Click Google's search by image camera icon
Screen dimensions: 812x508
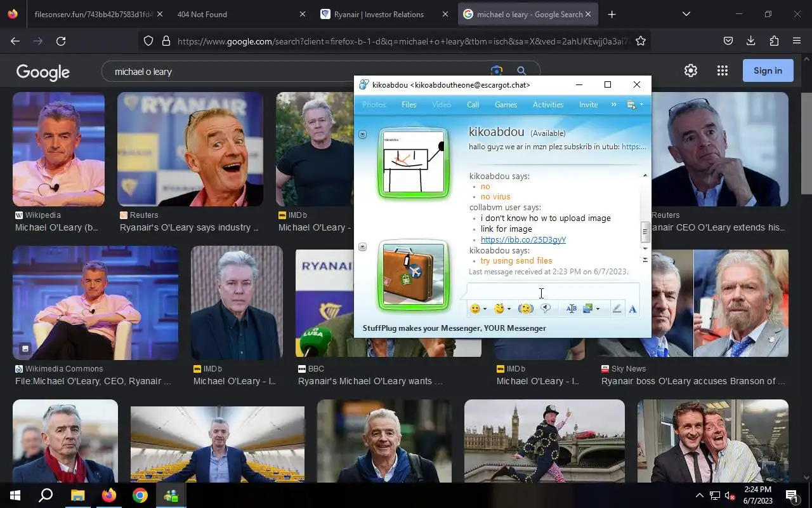(497, 71)
